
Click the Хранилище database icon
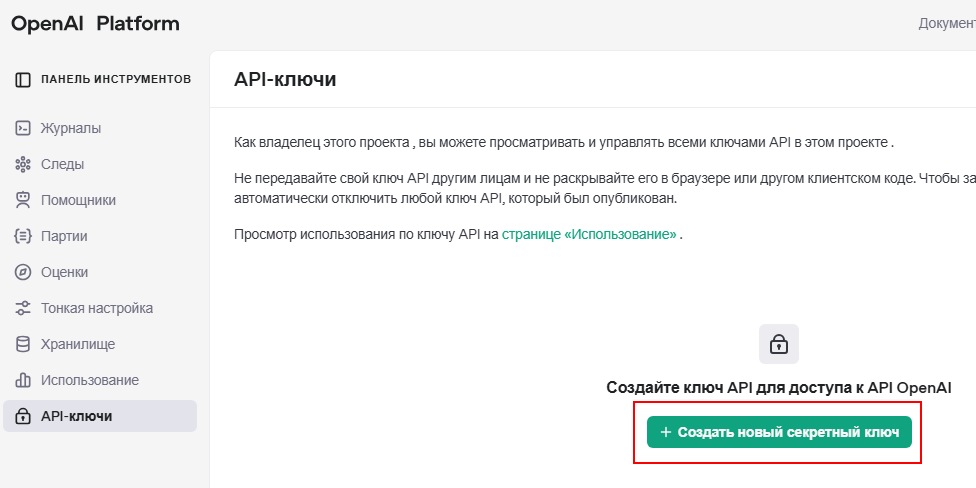[22, 344]
